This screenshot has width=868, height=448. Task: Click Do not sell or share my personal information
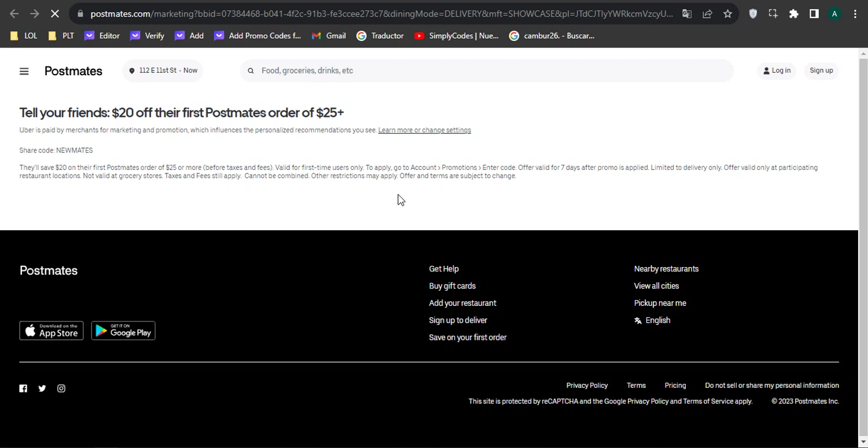click(772, 386)
